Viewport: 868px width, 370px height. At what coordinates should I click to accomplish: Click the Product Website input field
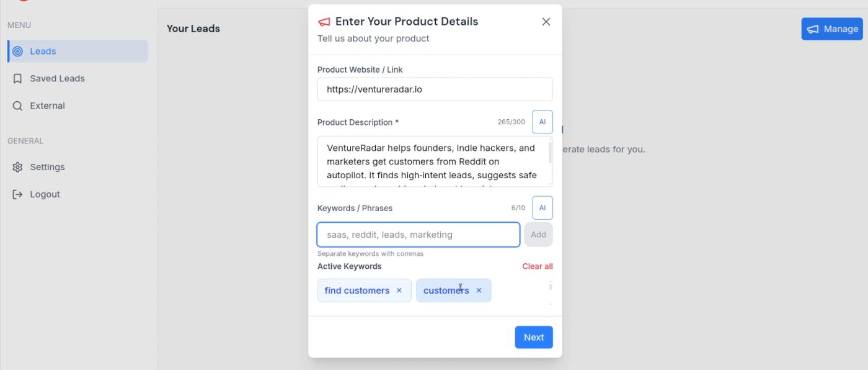point(434,89)
